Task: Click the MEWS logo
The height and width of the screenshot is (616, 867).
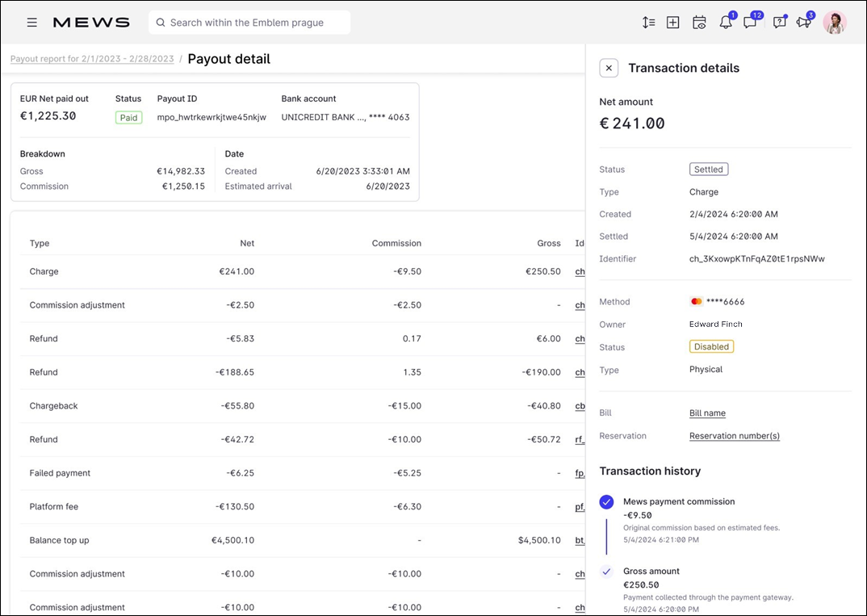Action: 91,23
